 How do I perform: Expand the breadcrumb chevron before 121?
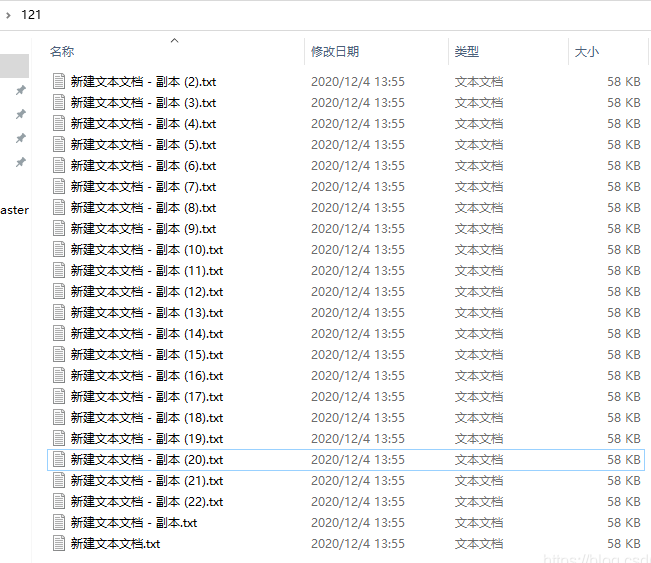pos(8,15)
